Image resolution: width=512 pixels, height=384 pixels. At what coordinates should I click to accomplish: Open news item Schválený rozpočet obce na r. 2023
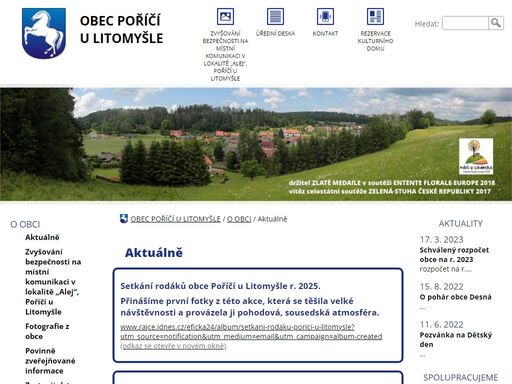(454, 255)
